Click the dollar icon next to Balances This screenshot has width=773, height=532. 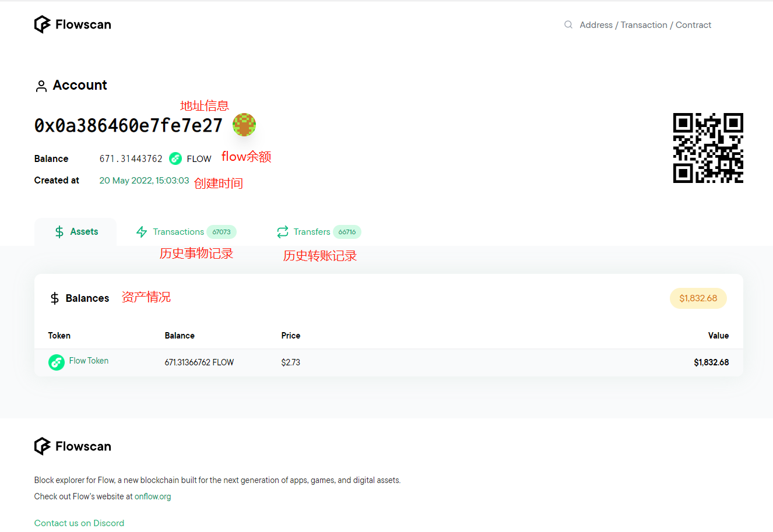tap(55, 298)
